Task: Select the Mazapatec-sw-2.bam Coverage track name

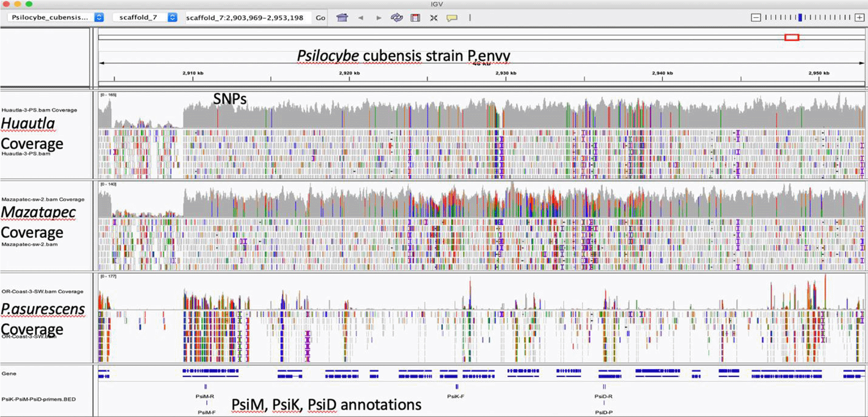Action: tap(43, 199)
